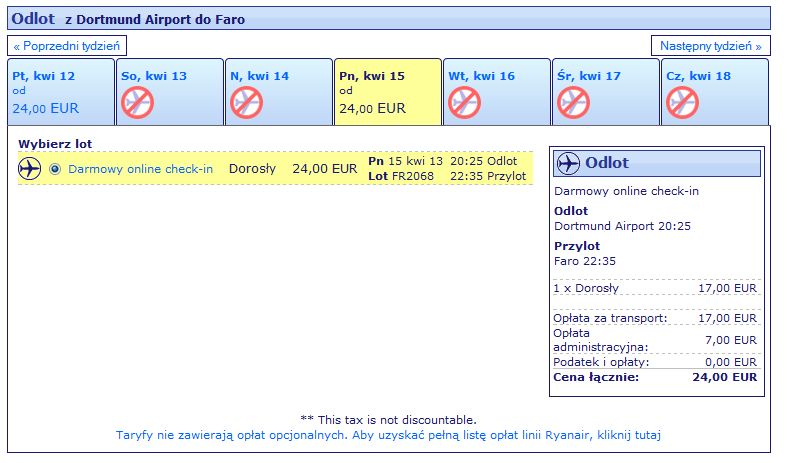Click airplane icon in flight row FR2068
The image size is (787, 463).
30,168
